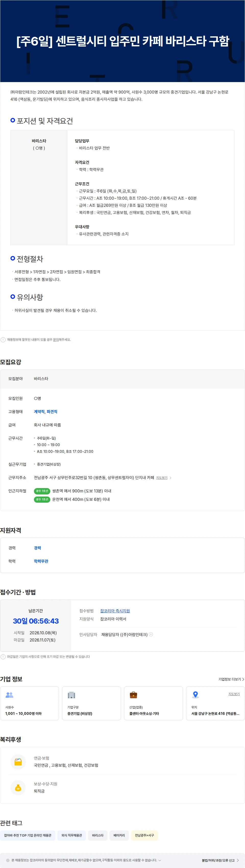The height and width of the screenshot is (868, 245).
Task: Click the 서울 강남구 논현로 416 location card
Action: (x=215, y=703)
